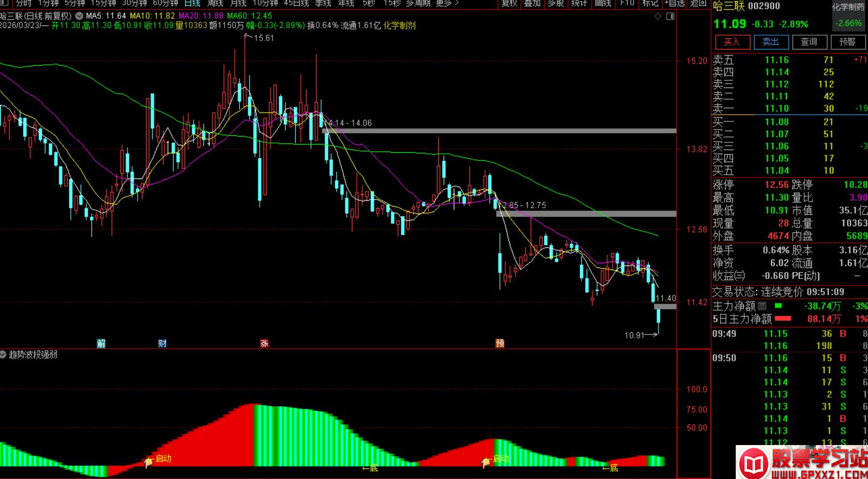Open the 叠加 overlay menu
Image resolution: width=868 pixels, height=479 pixels.
[x=532, y=3]
